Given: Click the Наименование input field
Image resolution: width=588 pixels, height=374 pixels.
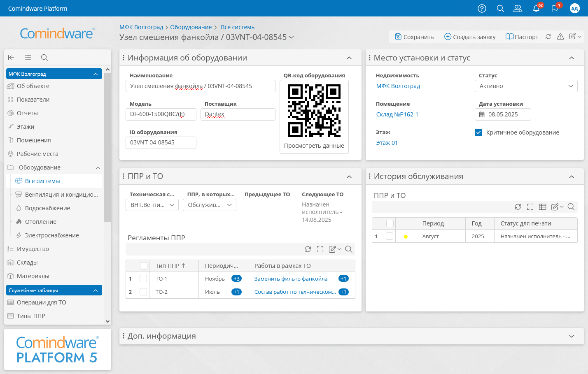Looking at the screenshot, I should pos(201,86).
